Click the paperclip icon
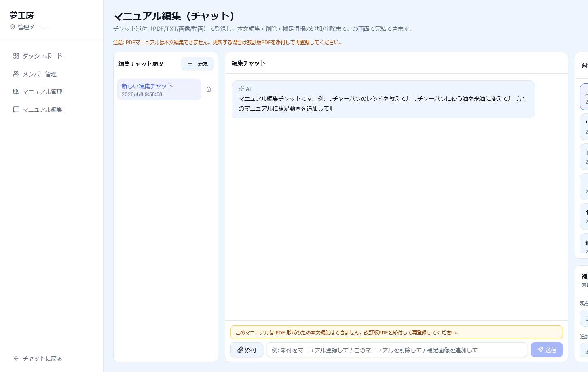Screen dimensions: 588x372 point(240,350)
